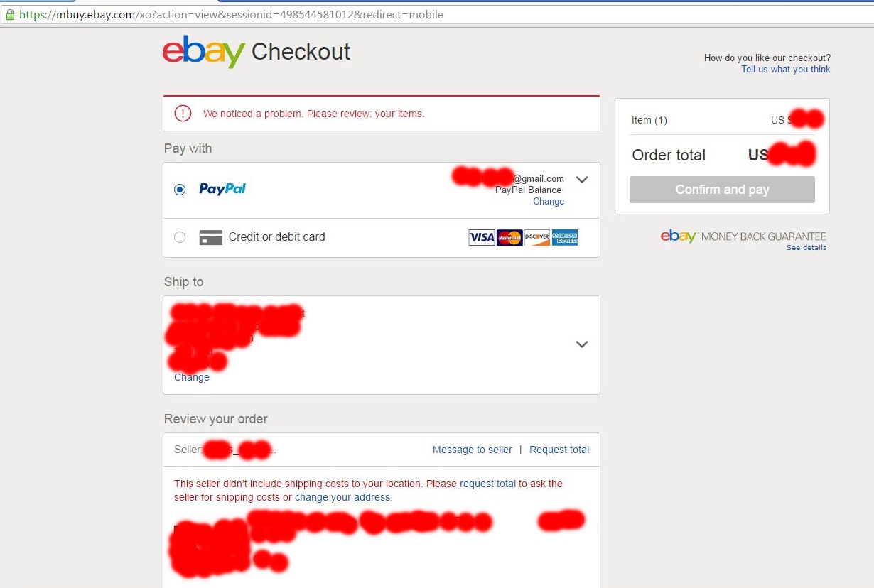Select the PayPal radio button

pos(180,190)
